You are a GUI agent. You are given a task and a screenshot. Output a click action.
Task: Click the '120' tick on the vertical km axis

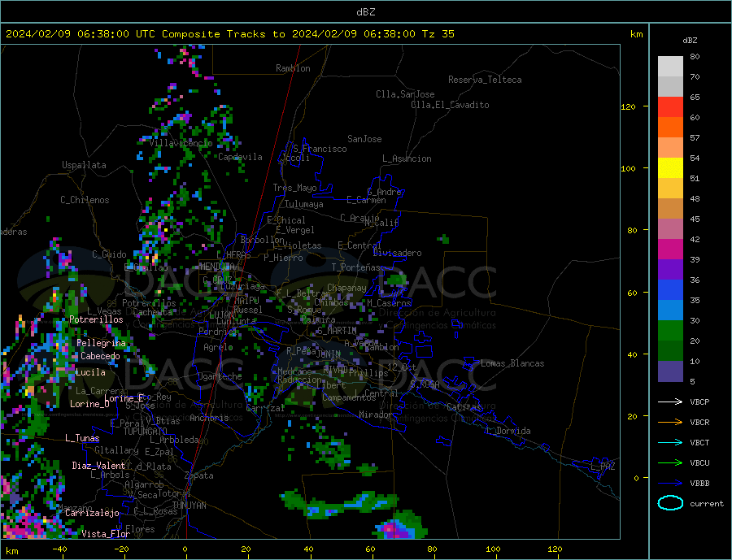pyautogui.click(x=629, y=106)
